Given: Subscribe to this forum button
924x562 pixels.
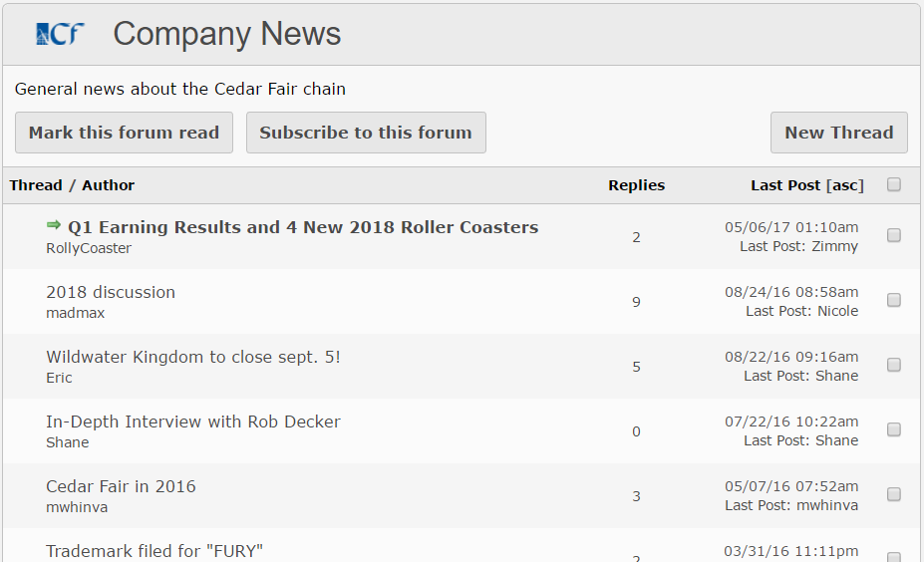Looking at the screenshot, I should (x=366, y=133).
